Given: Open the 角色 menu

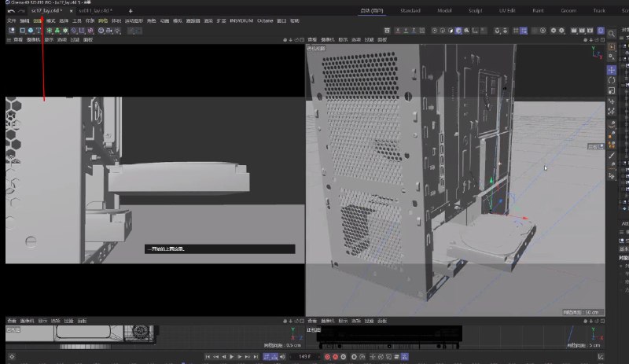Looking at the screenshot, I should point(151,20).
